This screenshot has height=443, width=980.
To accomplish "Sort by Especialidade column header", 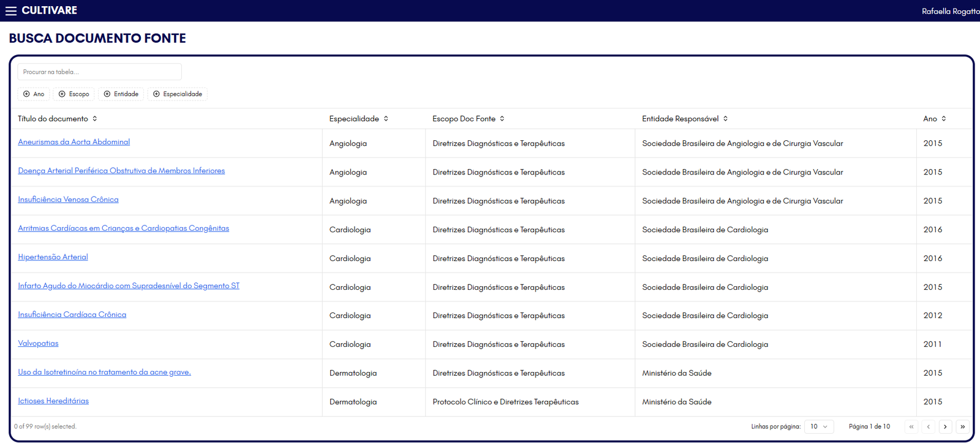I will pyautogui.click(x=358, y=119).
